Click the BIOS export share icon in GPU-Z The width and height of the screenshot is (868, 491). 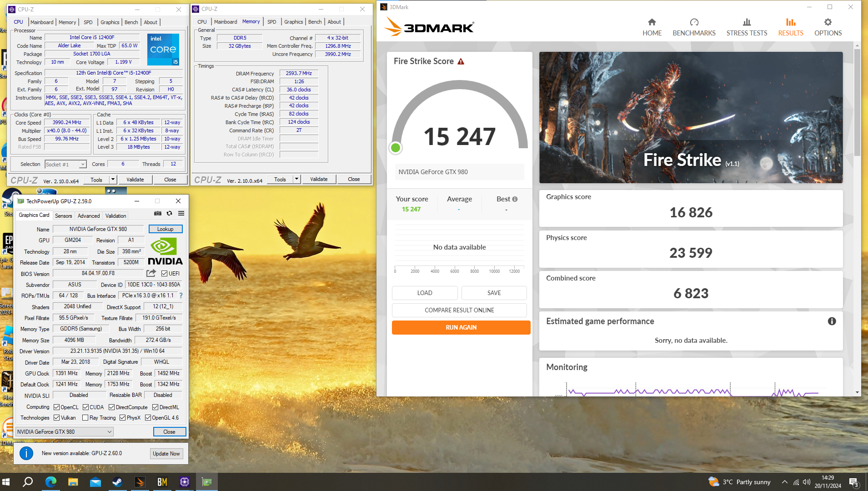[151, 273]
